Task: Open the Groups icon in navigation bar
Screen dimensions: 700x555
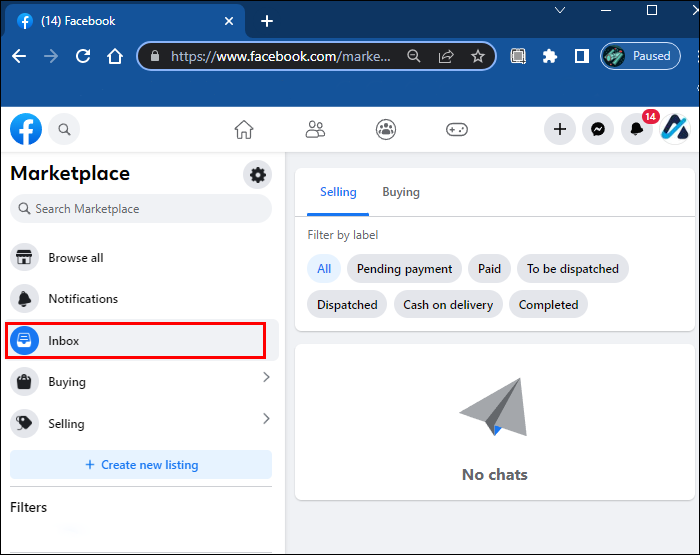Action: [386, 129]
